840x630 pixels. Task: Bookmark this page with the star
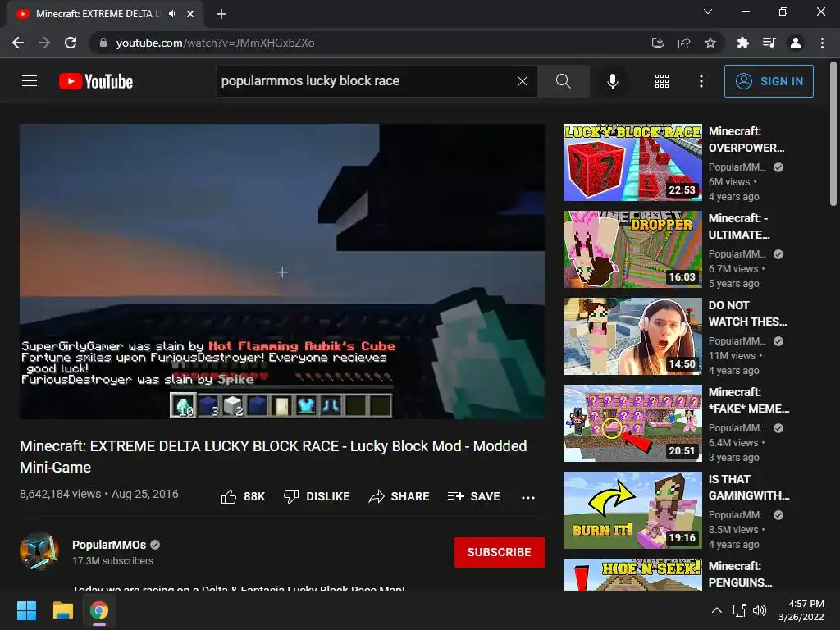(x=710, y=43)
